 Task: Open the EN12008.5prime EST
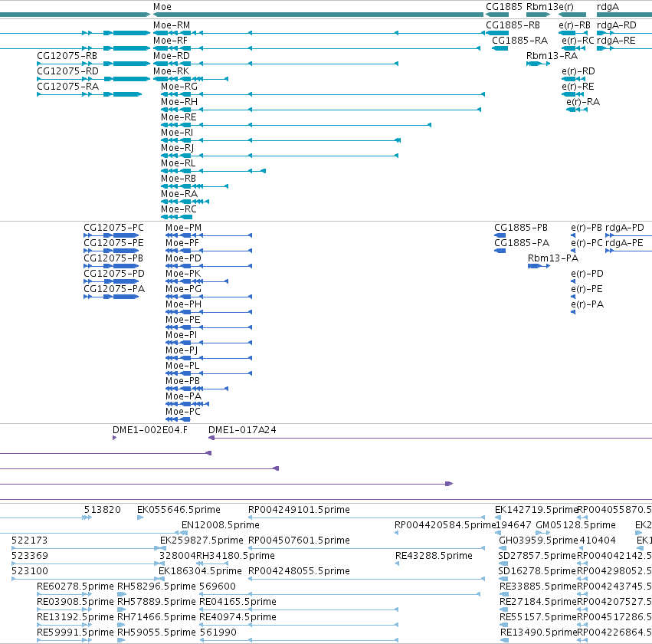221,525
